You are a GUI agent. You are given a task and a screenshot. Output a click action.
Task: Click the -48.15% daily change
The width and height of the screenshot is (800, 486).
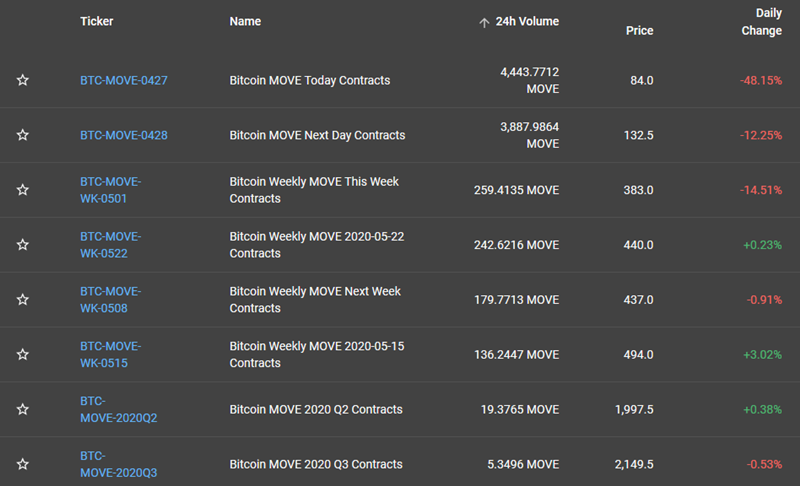click(761, 81)
